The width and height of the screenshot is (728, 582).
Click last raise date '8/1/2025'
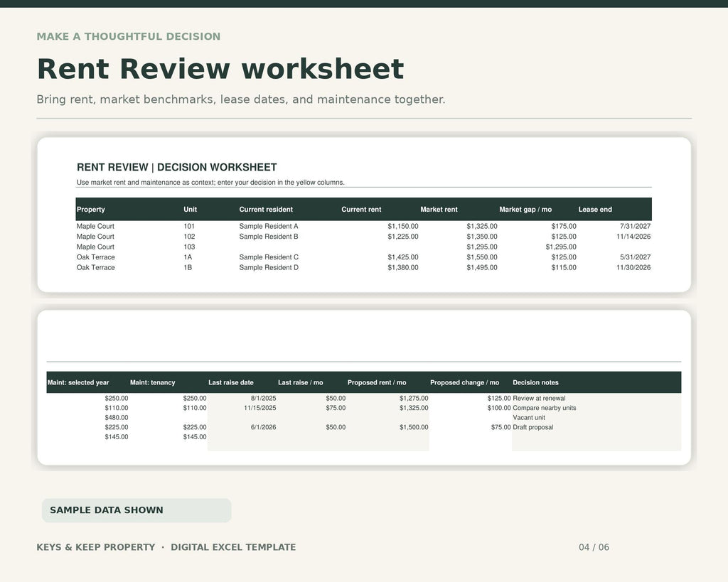[263, 398]
